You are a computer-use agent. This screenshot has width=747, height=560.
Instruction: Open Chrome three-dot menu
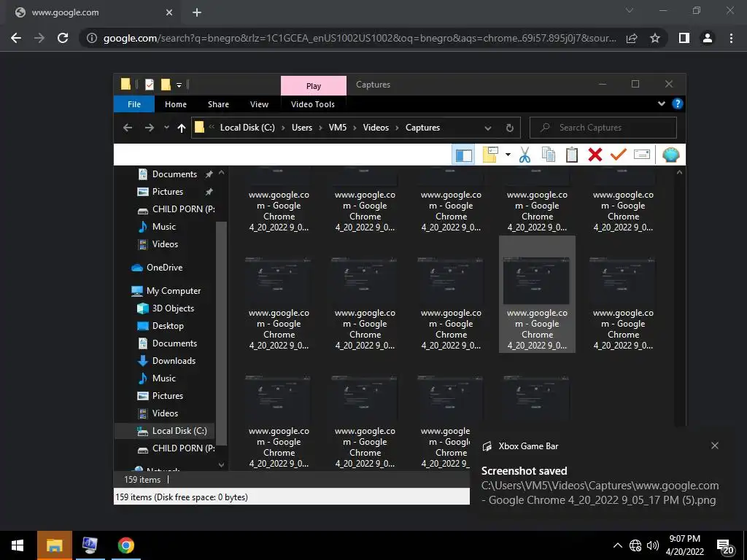pyautogui.click(x=731, y=38)
